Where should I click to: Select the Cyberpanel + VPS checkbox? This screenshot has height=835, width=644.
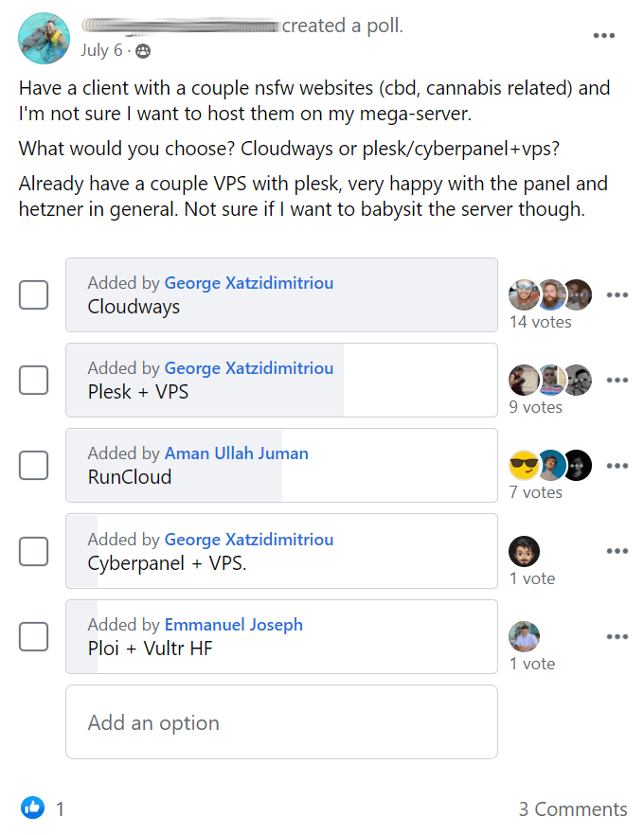tap(33, 551)
